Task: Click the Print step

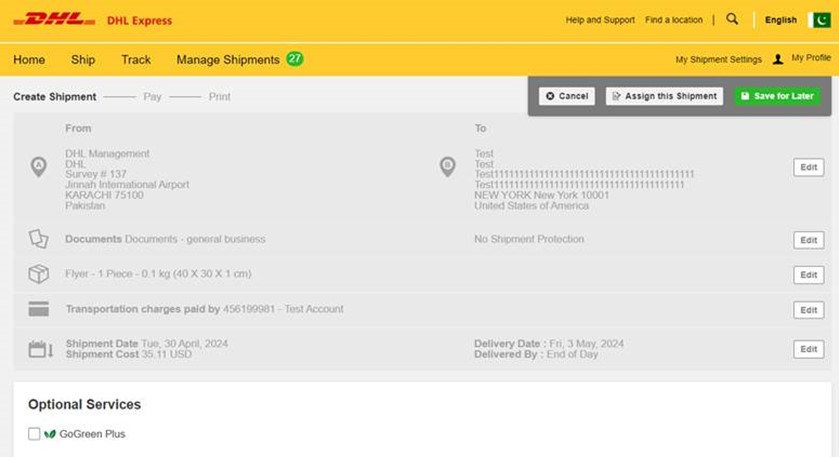Action: pos(219,97)
